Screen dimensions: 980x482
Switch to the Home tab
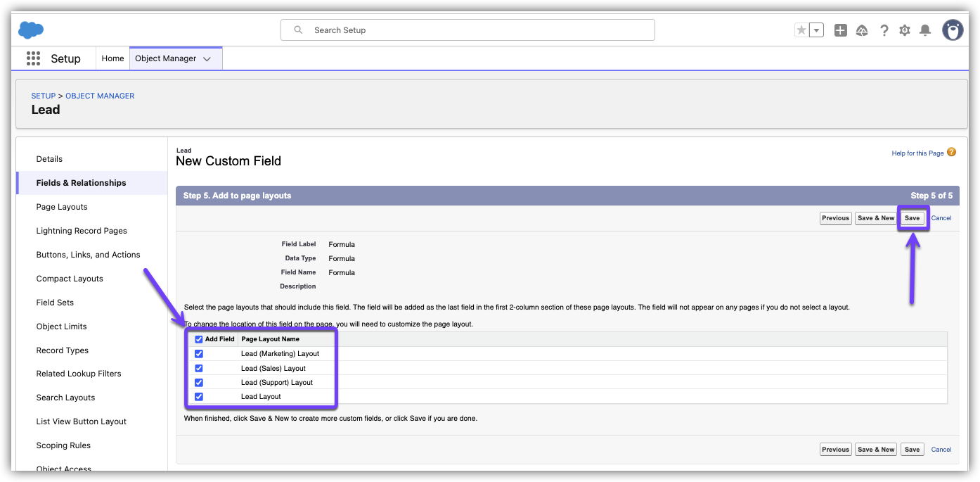click(x=112, y=58)
